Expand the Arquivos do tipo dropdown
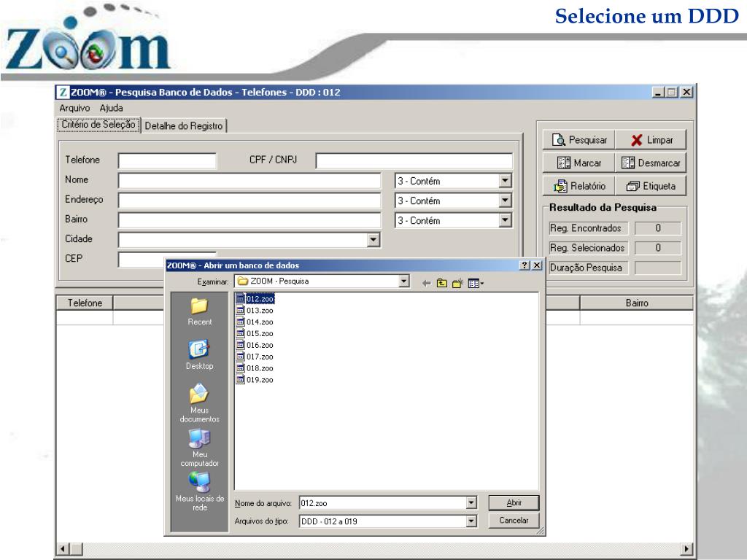The height and width of the screenshot is (560, 747). [x=471, y=521]
